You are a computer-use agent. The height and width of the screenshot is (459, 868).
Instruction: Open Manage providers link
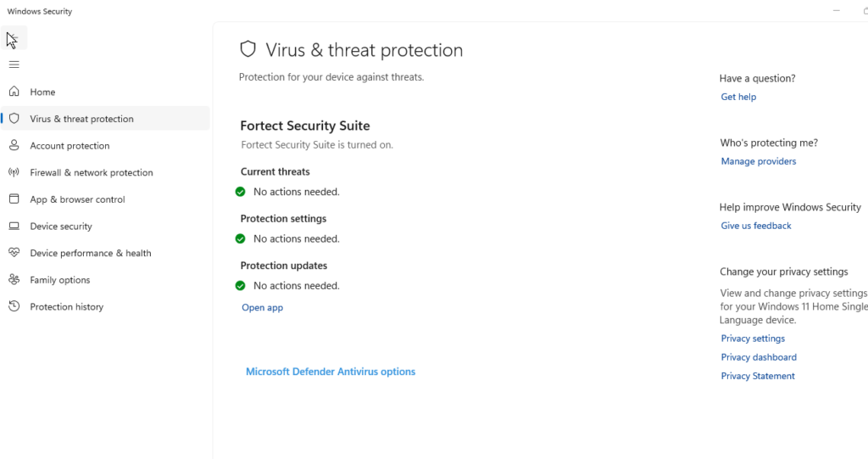758,161
